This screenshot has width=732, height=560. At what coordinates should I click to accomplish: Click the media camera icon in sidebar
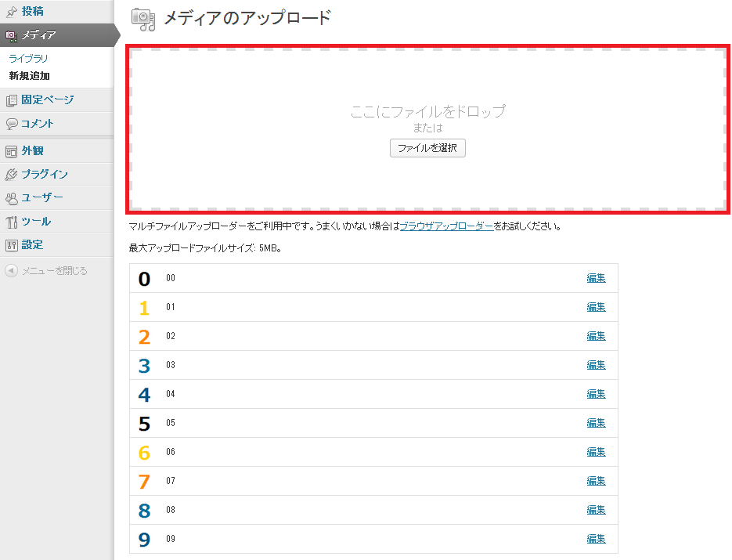(x=11, y=35)
